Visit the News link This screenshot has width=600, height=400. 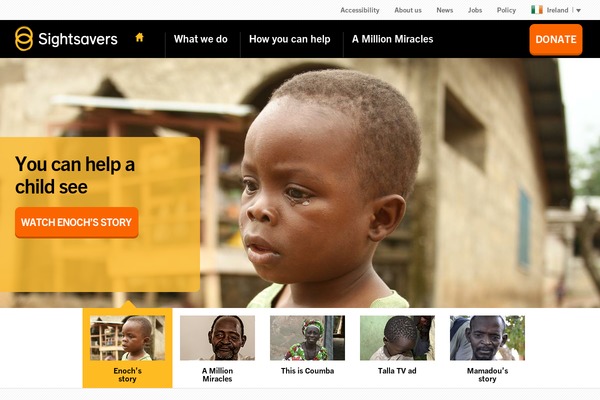coord(445,10)
